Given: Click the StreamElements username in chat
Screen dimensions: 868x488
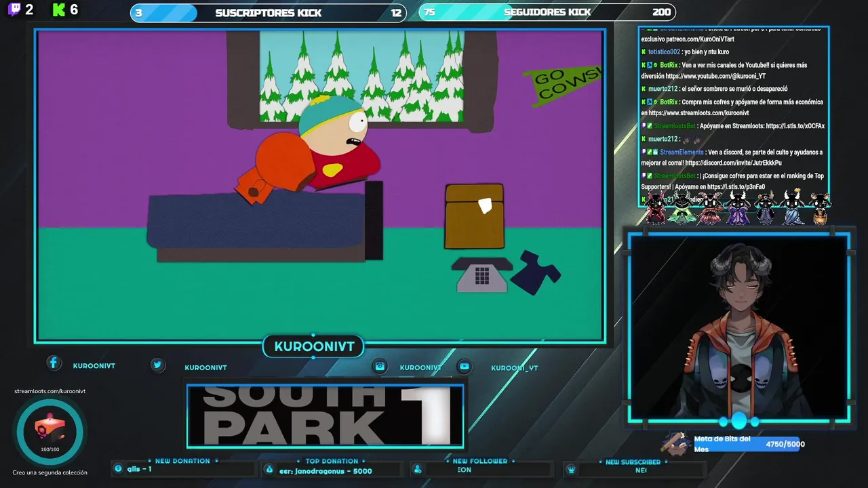Looking at the screenshot, I should (682, 152).
